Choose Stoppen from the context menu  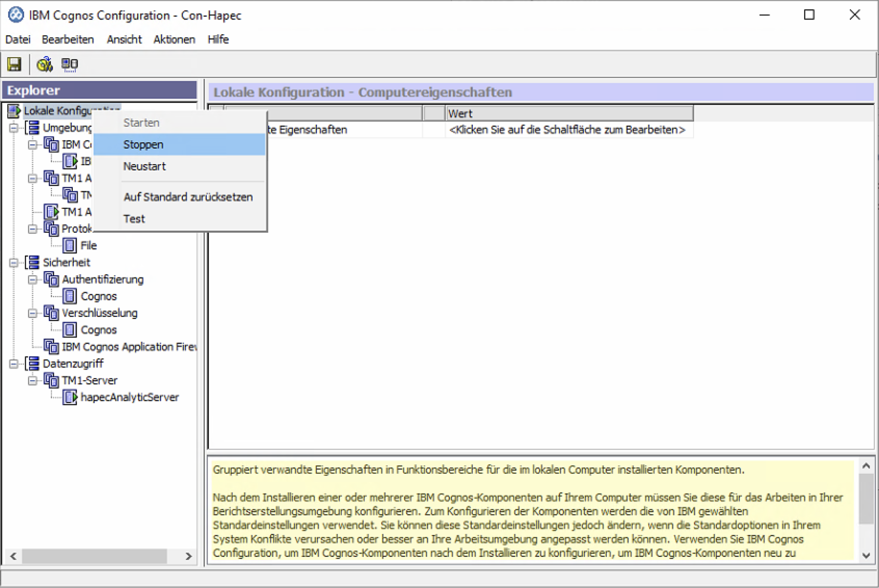tap(143, 144)
